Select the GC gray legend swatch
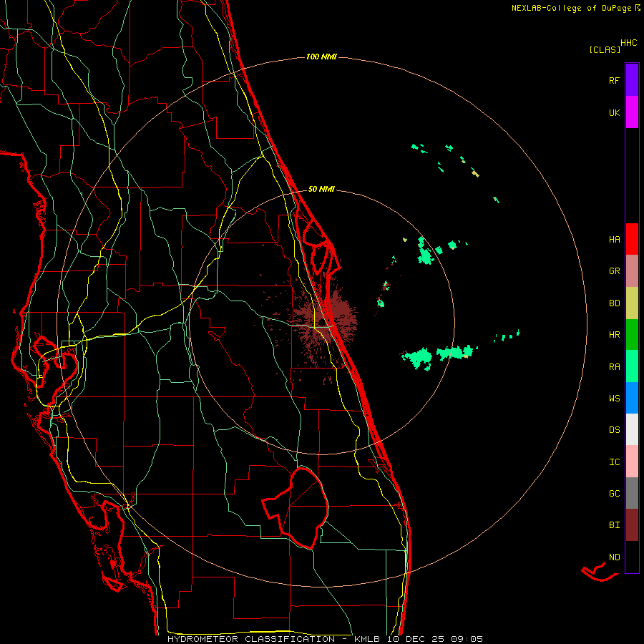644x644 pixels. click(x=632, y=493)
